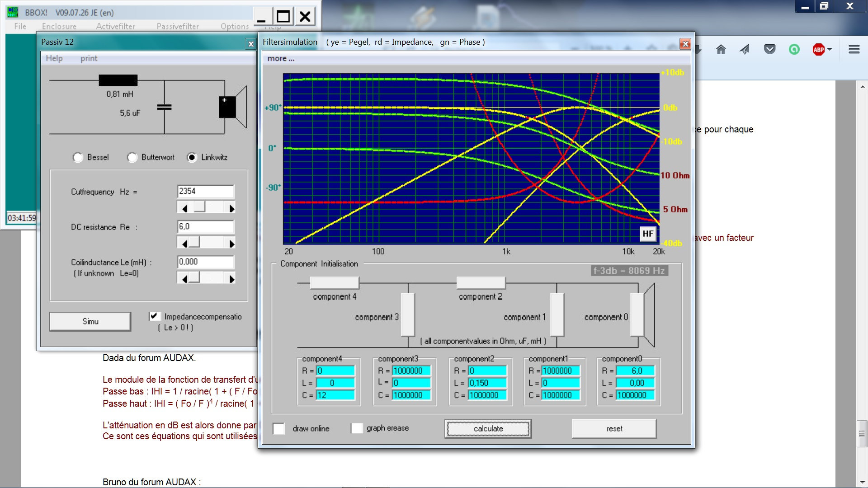This screenshot has height=488, width=868.
Task: Open the ABP dropdown arrow
Action: click(x=830, y=50)
